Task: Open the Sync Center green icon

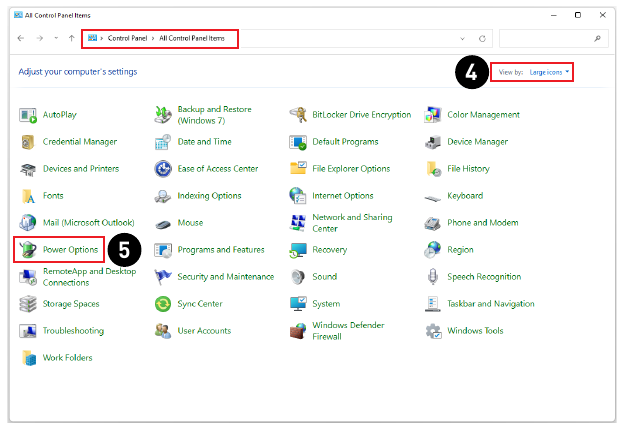Action: pyautogui.click(x=163, y=304)
